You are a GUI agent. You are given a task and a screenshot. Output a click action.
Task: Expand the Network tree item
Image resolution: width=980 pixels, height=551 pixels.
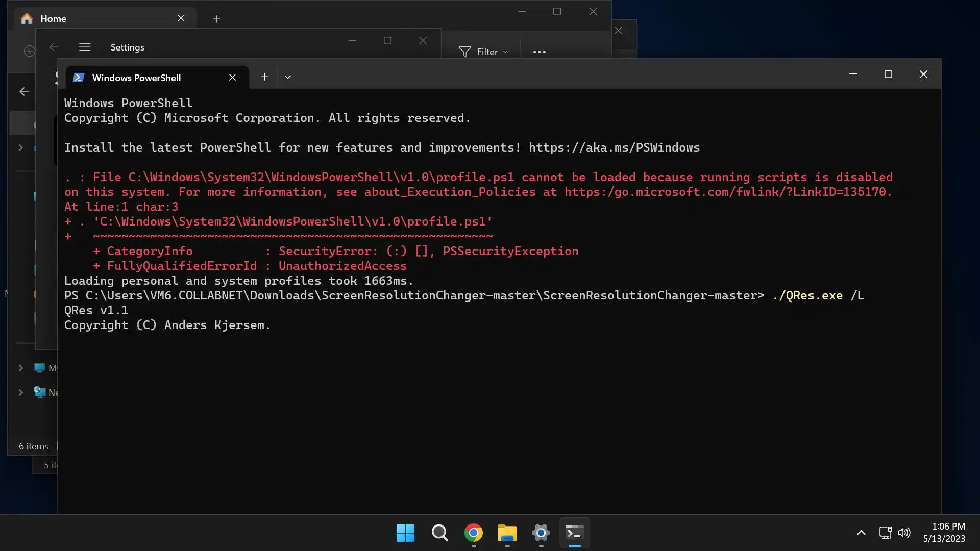21,392
